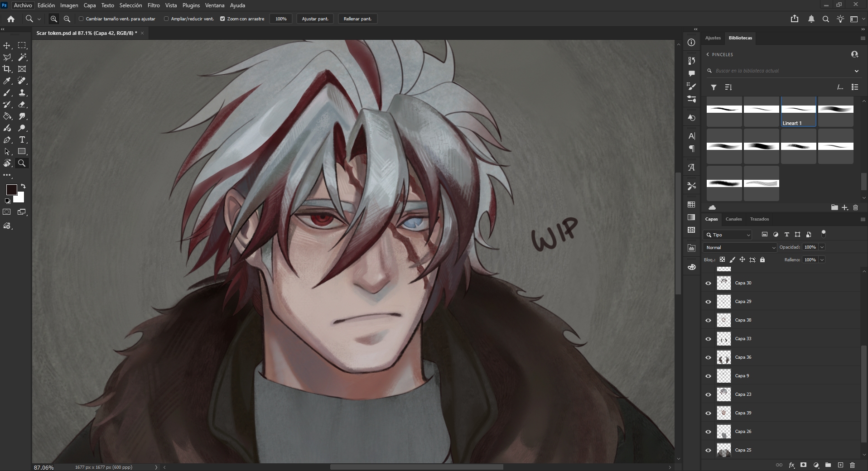
Task: Click the foreground color swatch
Action: 11,190
